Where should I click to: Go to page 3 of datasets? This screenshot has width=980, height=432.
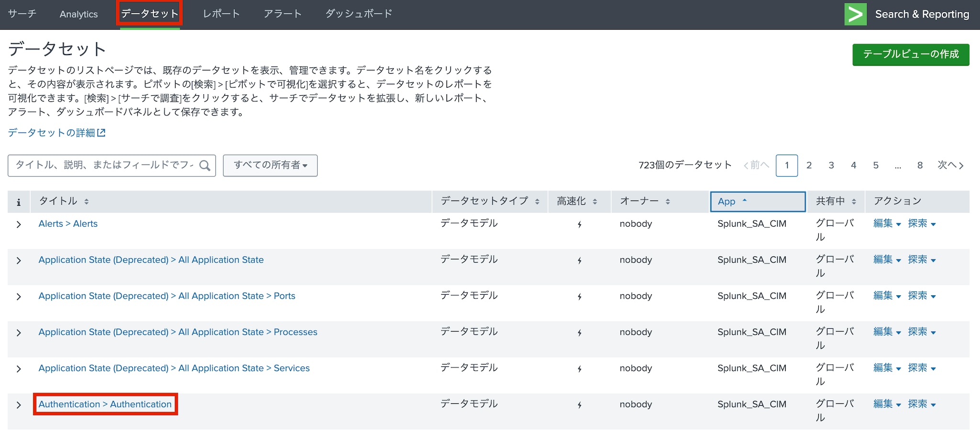pos(831,166)
